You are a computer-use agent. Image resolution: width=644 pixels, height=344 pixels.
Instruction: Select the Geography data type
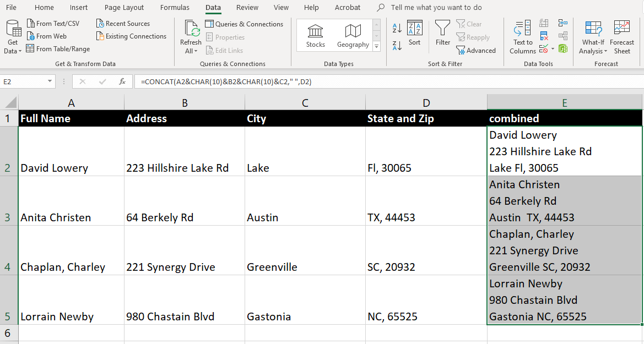pos(353,36)
